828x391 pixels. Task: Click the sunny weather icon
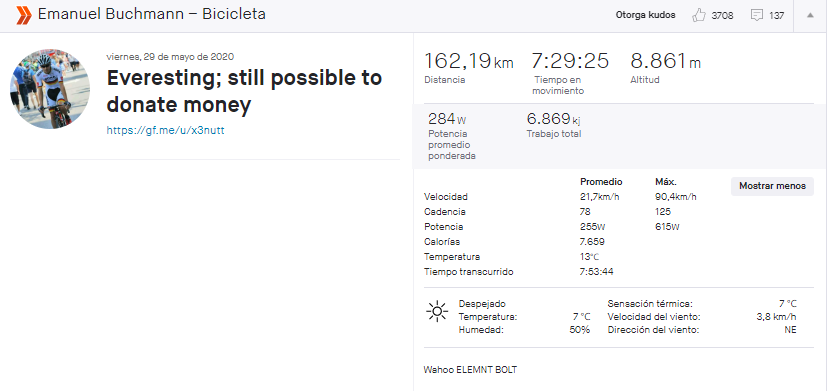tap(437, 312)
